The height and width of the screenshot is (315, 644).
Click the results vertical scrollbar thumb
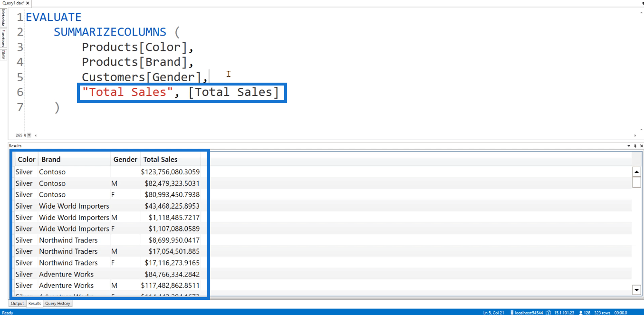point(637,182)
